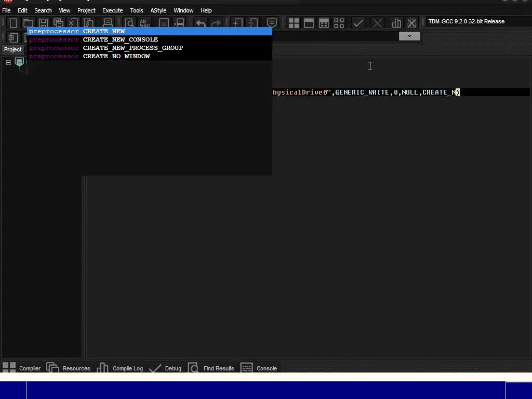Open the Window menu
This screenshot has width=532, height=399.
click(x=183, y=10)
